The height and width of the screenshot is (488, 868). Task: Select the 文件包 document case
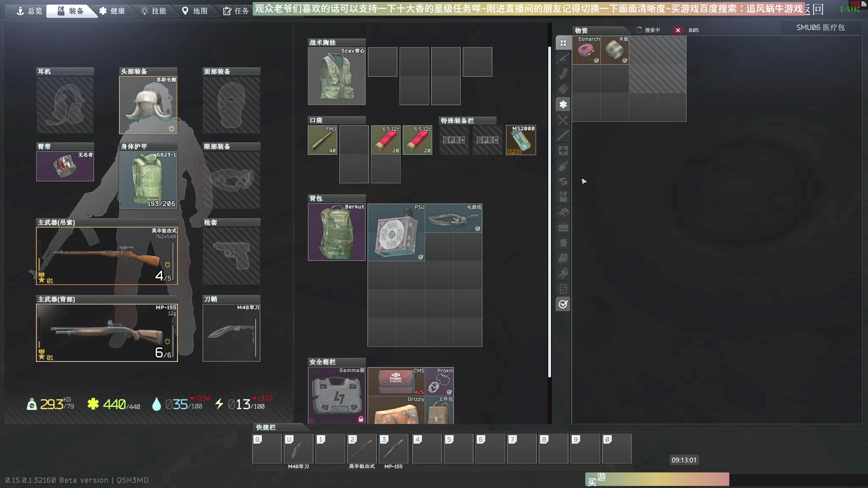click(x=439, y=410)
